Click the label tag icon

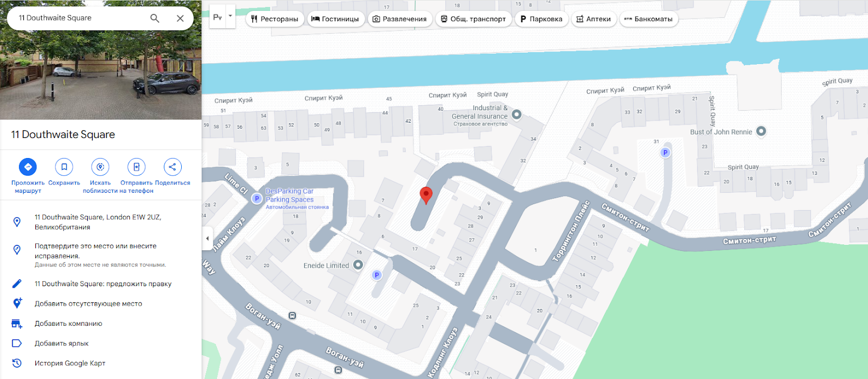click(17, 343)
